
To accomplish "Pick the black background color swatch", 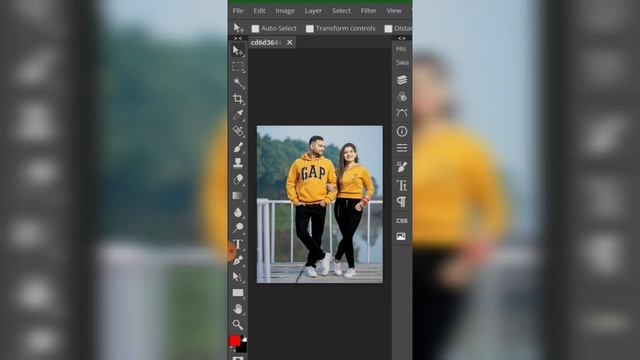I will 242,347.
